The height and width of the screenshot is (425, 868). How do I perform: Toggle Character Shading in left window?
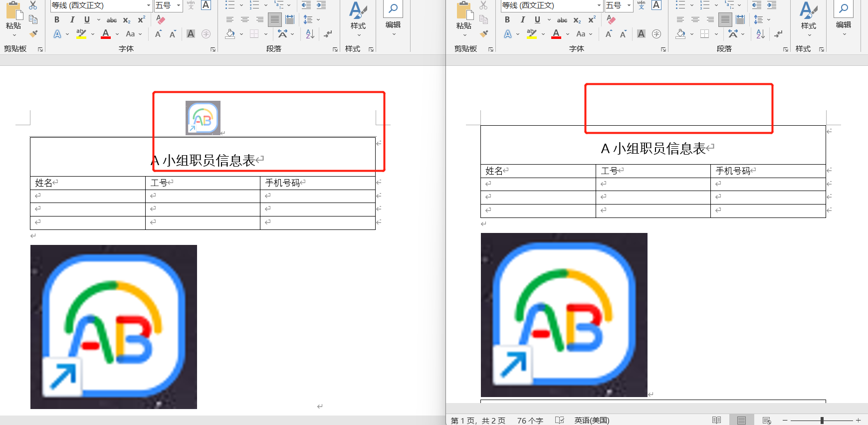coord(191,34)
